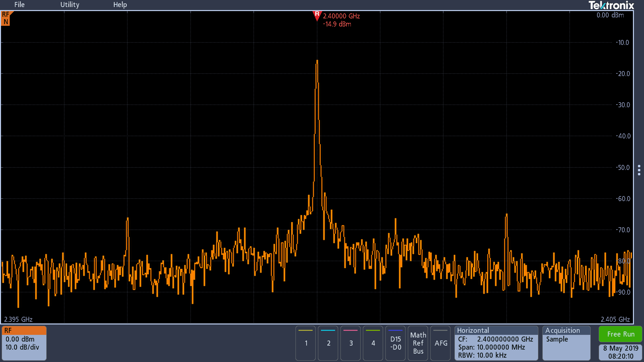Toggle channel 2 on
Image resolution: width=644 pixels, height=362 pixels.
tap(328, 343)
